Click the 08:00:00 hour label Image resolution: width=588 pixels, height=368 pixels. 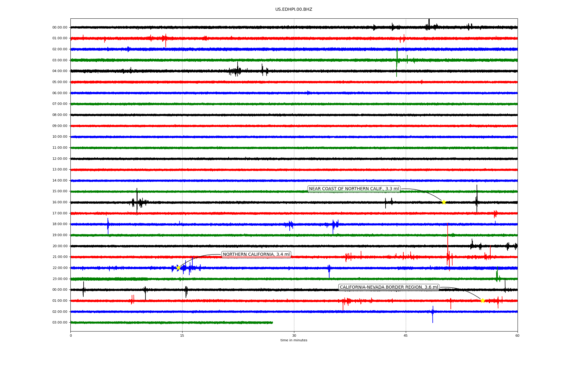[60, 115]
